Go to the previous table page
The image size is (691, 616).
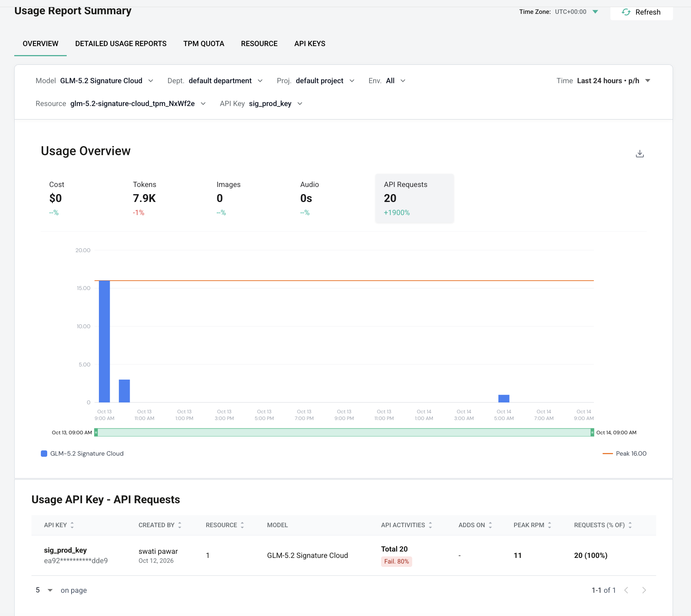click(626, 591)
